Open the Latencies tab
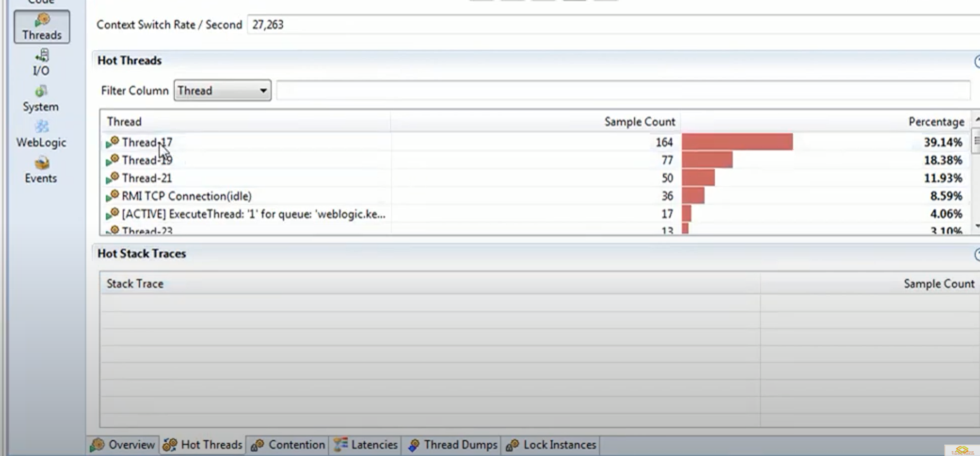The height and width of the screenshot is (456, 980). point(366,445)
